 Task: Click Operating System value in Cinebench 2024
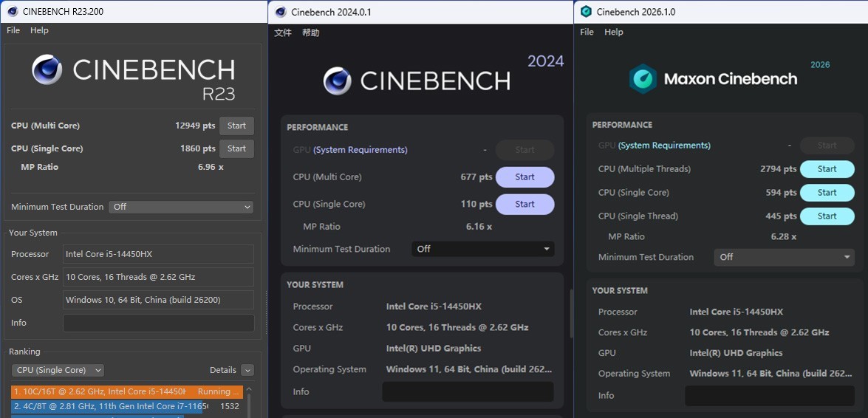pos(469,369)
